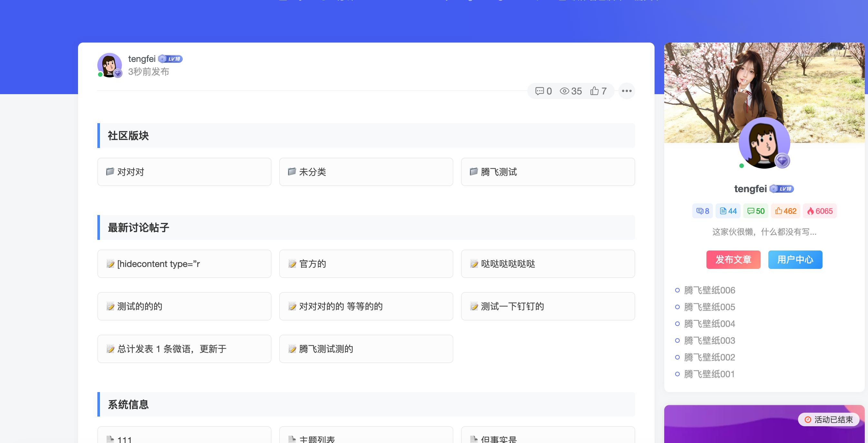The image size is (868, 443).
Task: Click the sidebar tengfei username
Action: point(750,189)
